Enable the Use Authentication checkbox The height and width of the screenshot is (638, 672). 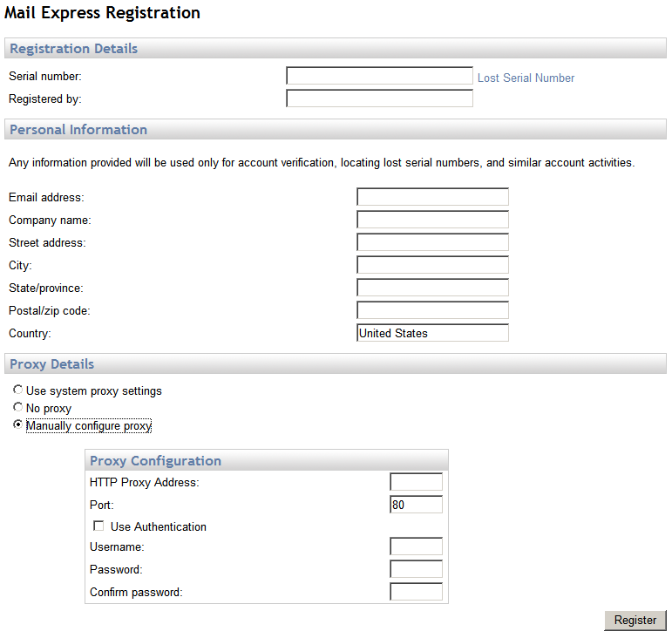click(98, 526)
